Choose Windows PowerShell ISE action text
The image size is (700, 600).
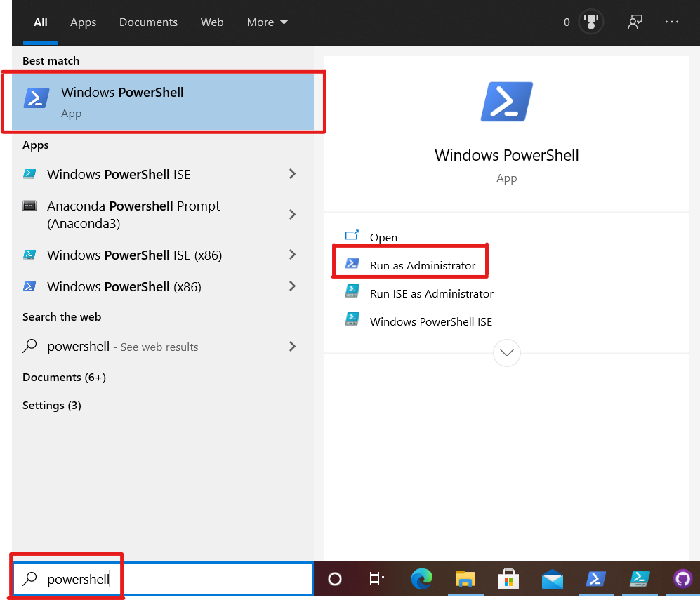(431, 321)
